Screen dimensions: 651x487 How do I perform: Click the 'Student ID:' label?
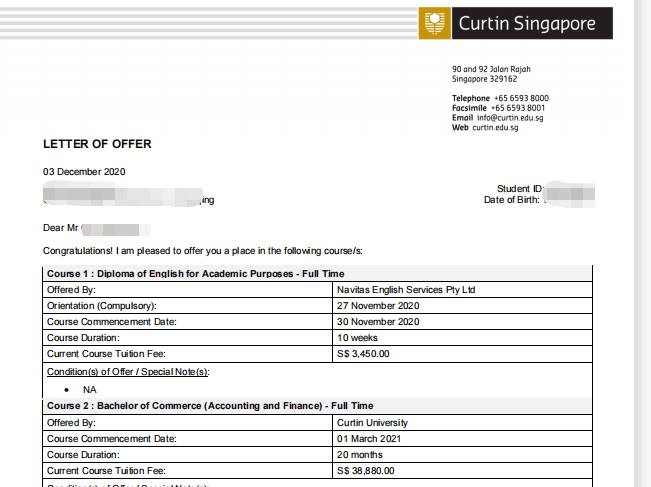pyautogui.click(x=520, y=189)
